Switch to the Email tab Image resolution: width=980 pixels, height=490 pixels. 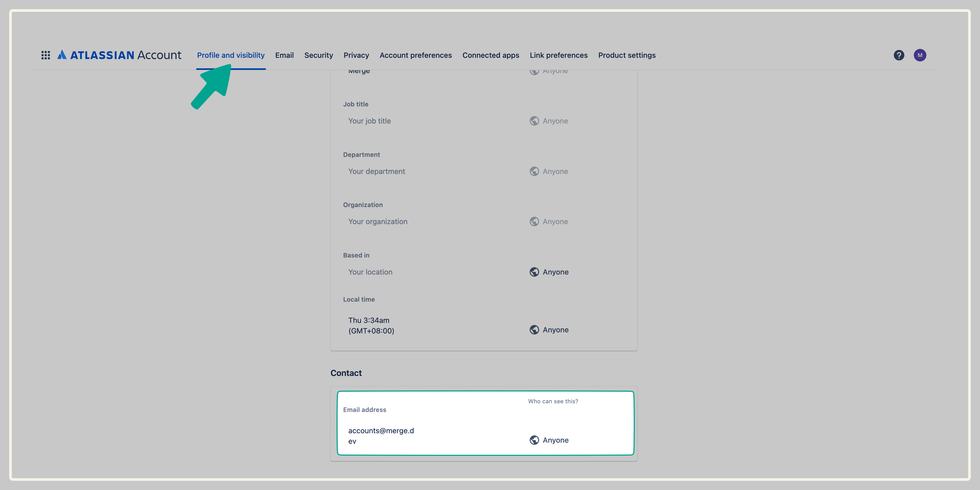click(x=284, y=55)
